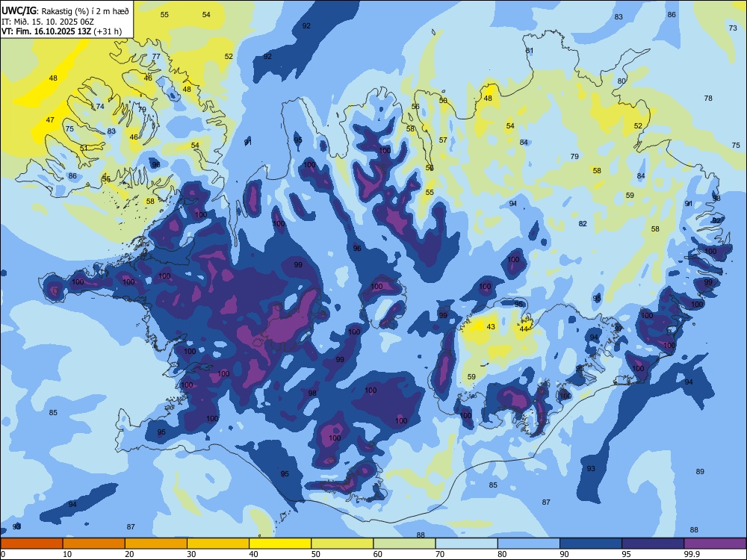Click the '81' humidity value in the north

coord(530,51)
